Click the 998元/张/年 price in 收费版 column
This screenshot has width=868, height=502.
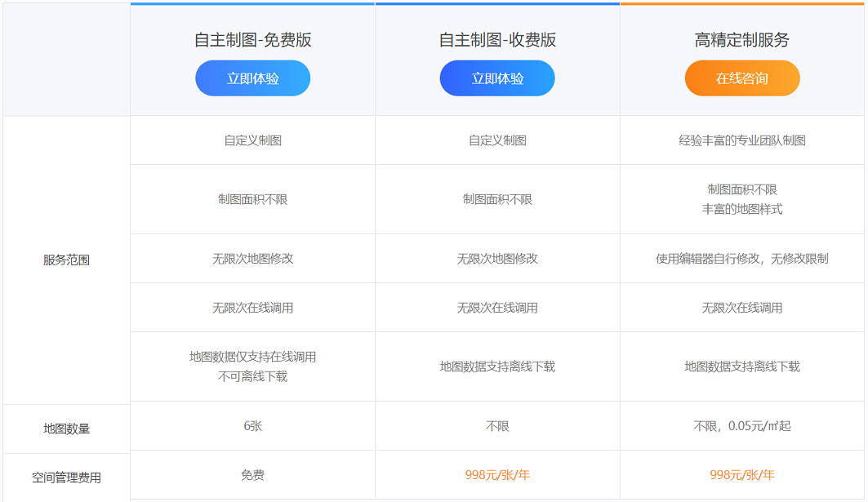point(497,475)
